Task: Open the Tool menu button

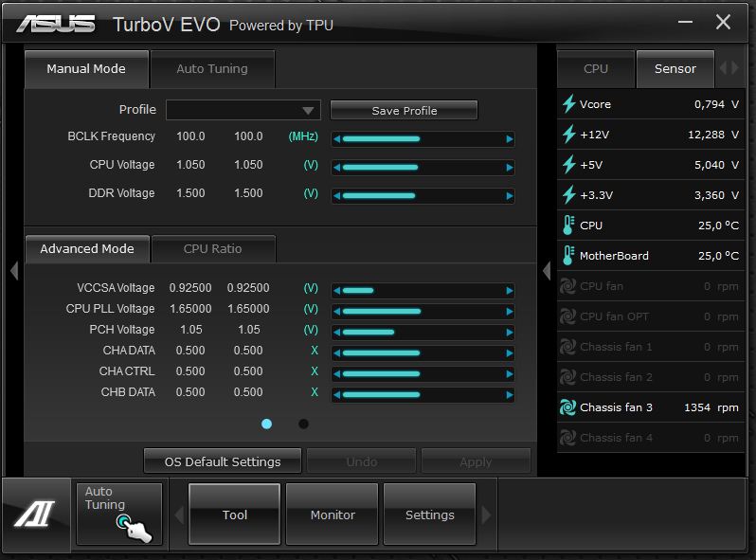Action: (235, 515)
